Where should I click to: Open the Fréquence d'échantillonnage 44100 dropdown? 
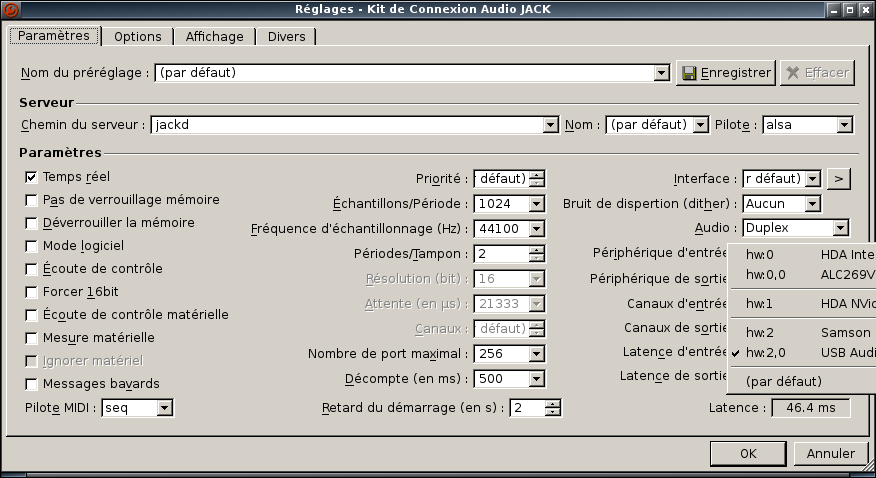pos(536,229)
